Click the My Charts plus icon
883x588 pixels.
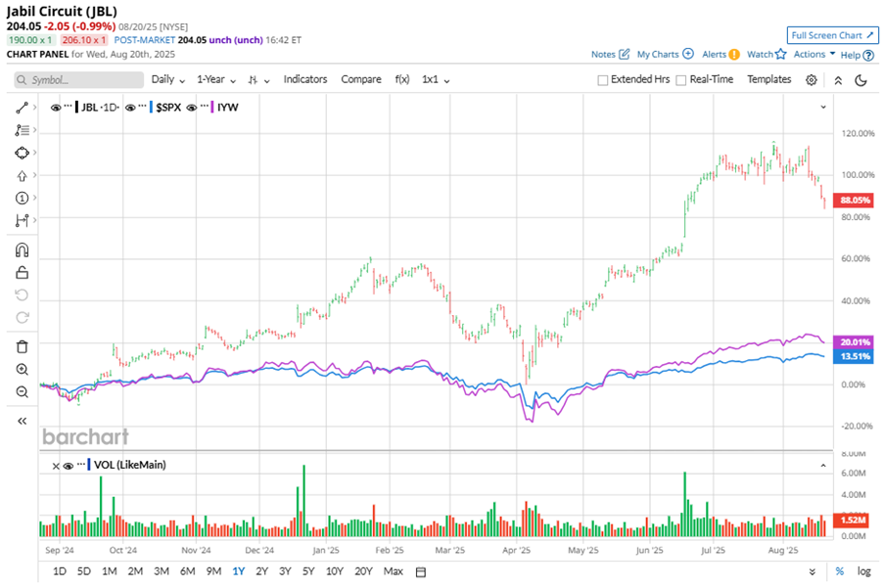click(688, 54)
